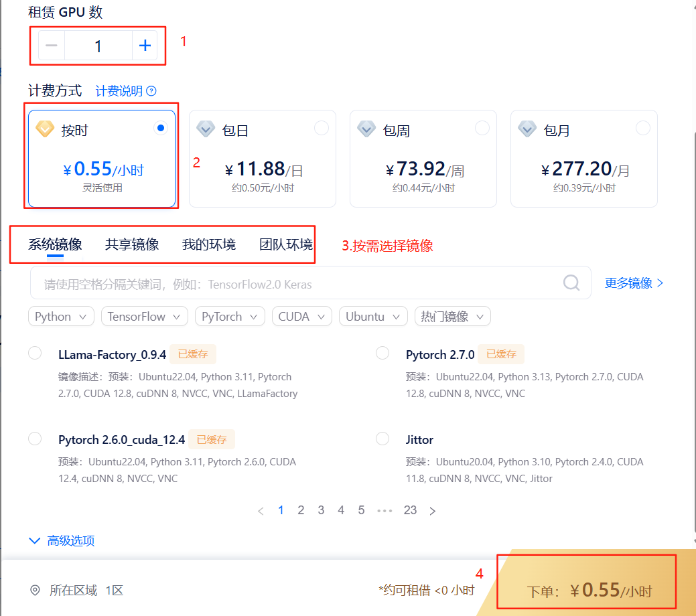Go to image list page 4
Image resolution: width=696 pixels, height=616 pixels.
coord(341,510)
